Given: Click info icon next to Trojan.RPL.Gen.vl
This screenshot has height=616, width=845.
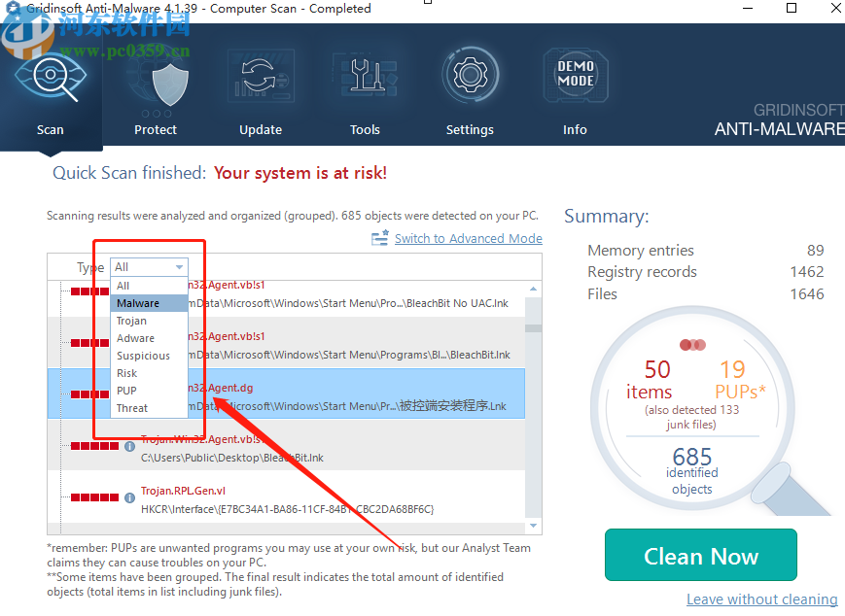Looking at the screenshot, I should tap(130, 497).
